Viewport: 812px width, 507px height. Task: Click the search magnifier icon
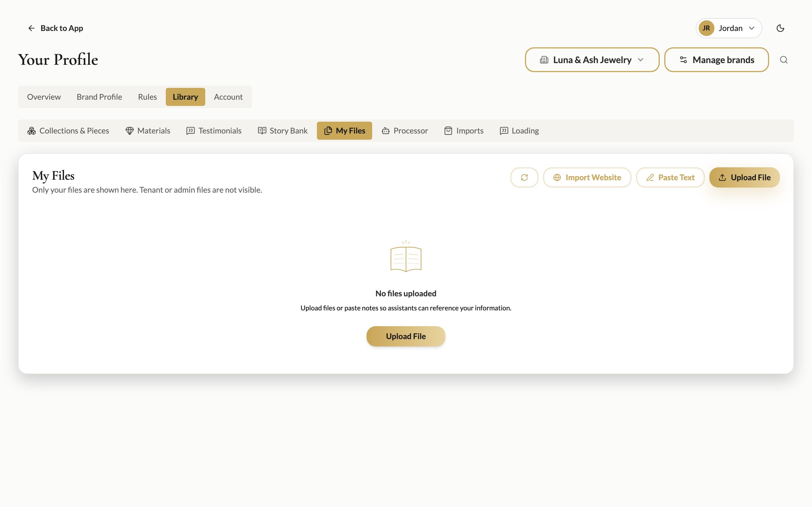pos(784,60)
